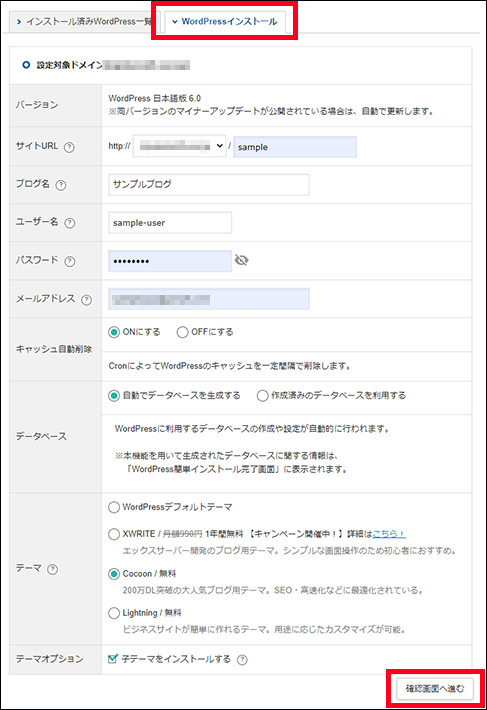Click the WordPress 日本語版 6.0 version text
Screen dimensions: 487x710
(155, 98)
